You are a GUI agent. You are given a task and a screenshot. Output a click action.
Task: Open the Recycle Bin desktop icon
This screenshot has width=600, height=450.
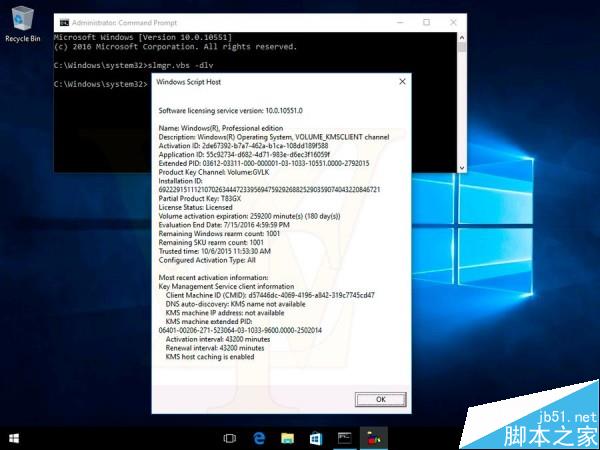click(x=23, y=24)
